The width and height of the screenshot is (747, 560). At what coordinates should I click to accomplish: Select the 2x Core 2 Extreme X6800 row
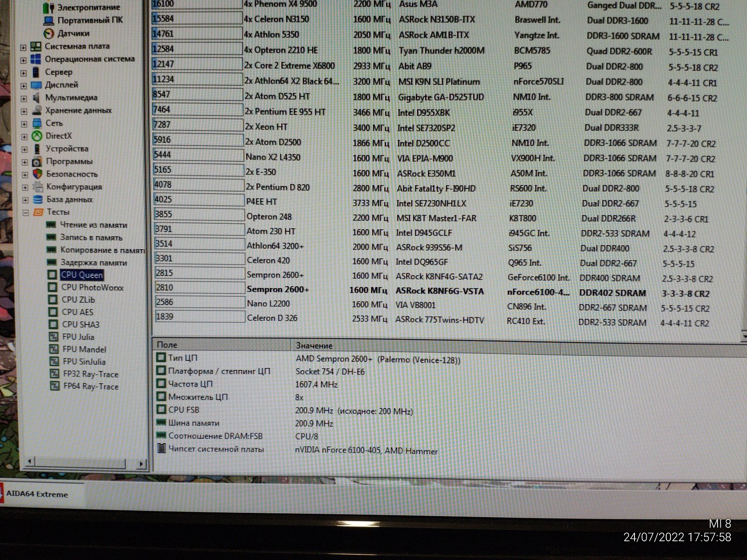(436, 66)
